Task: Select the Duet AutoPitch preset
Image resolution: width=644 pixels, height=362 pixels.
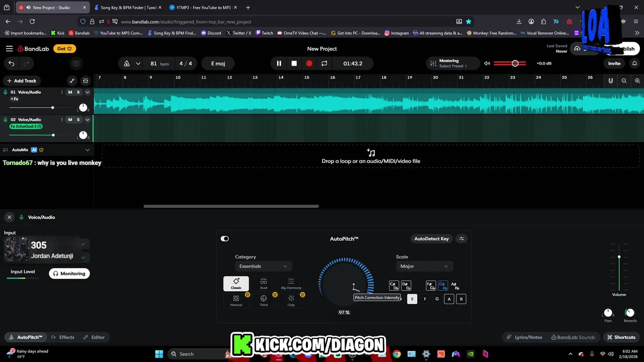Action: (x=264, y=284)
